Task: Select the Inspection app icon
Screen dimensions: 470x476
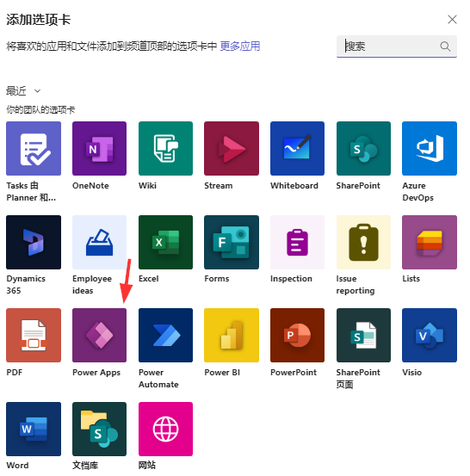Action: tap(297, 242)
